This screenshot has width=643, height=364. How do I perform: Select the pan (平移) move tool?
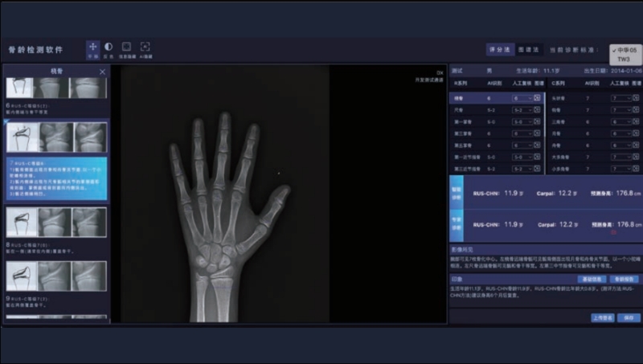click(x=92, y=50)
